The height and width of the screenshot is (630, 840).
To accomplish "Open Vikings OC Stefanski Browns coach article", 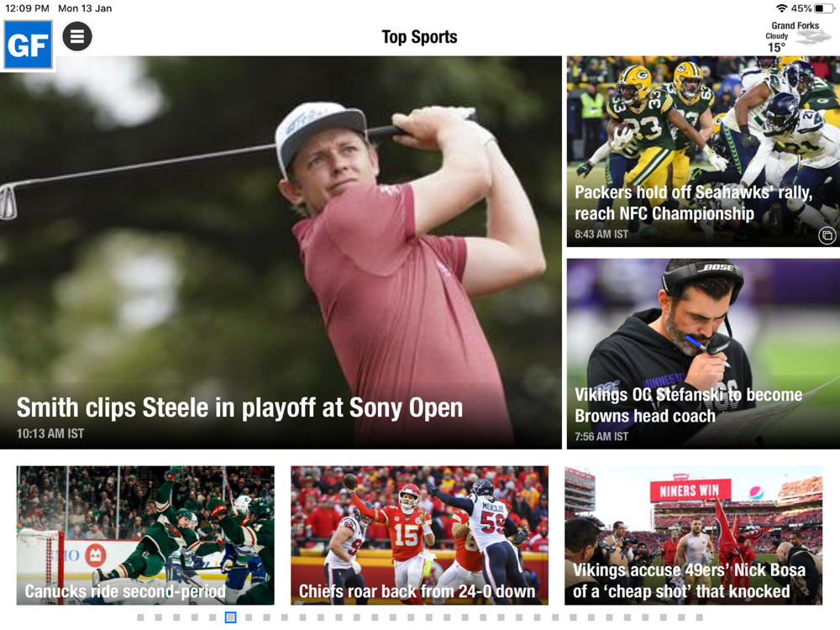I will tap(703, 354).
